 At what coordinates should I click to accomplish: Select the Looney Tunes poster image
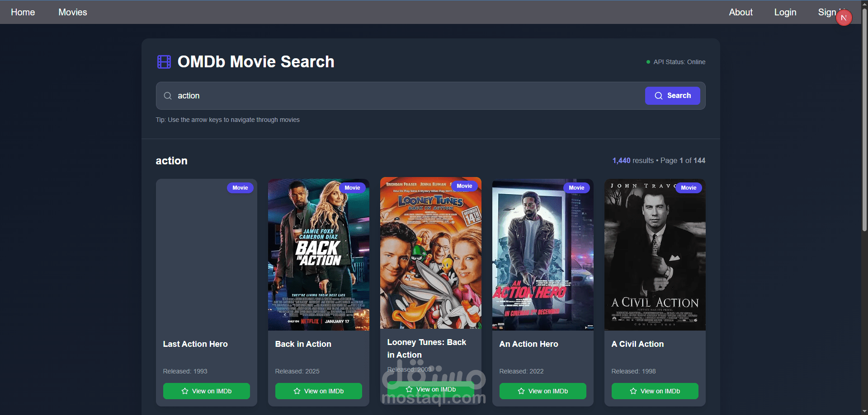[x=431, y=253]
